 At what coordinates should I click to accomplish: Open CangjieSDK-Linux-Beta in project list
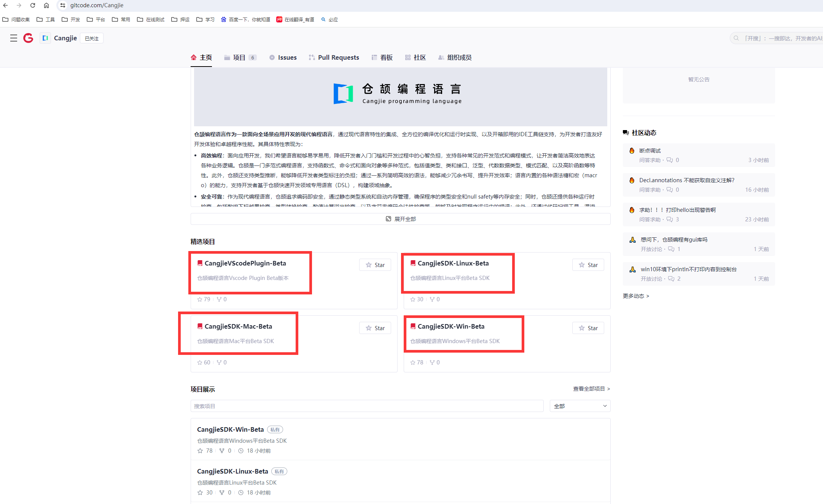[232, 471]
